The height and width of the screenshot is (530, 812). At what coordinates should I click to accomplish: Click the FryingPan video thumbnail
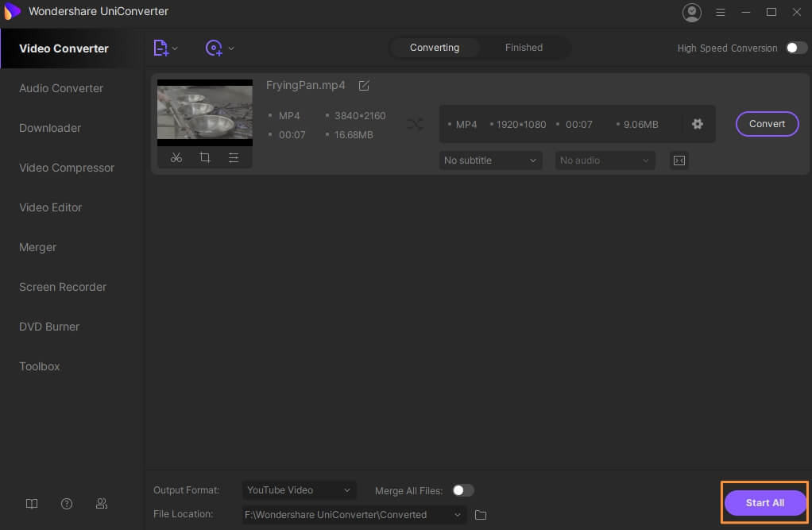click(205, 112)
